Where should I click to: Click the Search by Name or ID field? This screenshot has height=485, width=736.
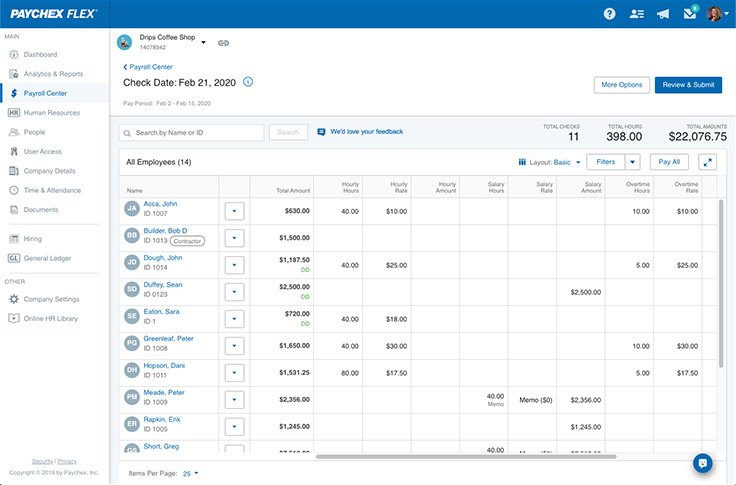(x=192, y=132)
